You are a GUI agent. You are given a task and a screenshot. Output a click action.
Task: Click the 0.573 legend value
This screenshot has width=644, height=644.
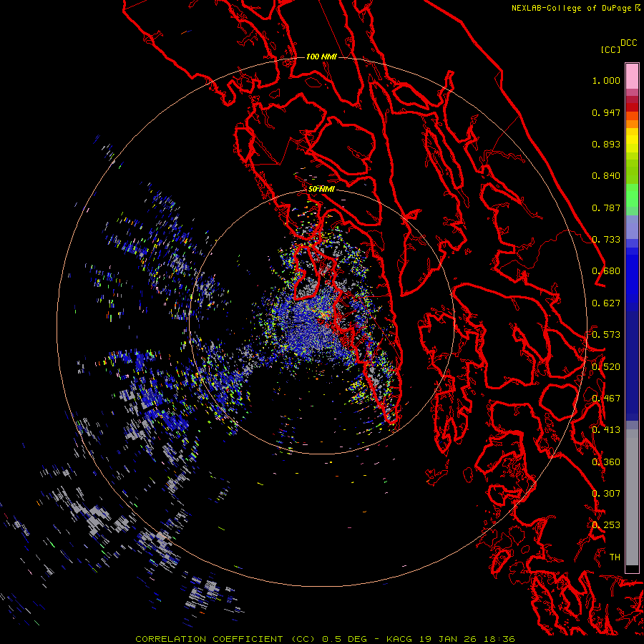pyautogui.click(x=606, y=335)
